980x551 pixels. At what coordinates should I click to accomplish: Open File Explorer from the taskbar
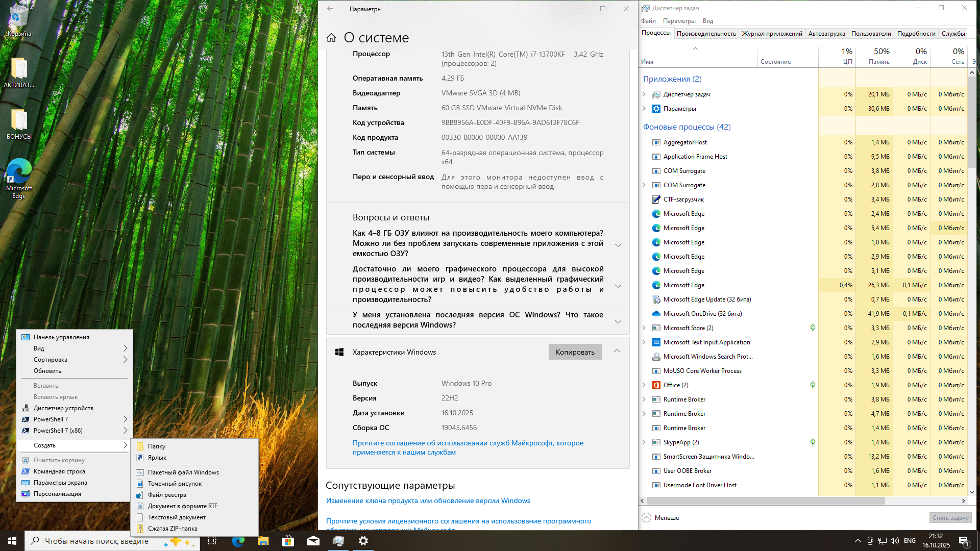coord(263,541)
